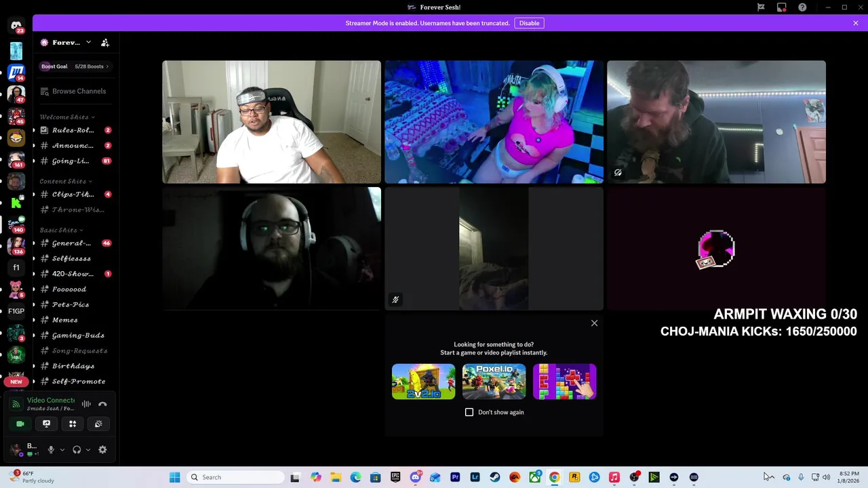This screenshot has width=868, height=488.
Task: Open the F1GP server icon
Action: [x=16, y=311]
